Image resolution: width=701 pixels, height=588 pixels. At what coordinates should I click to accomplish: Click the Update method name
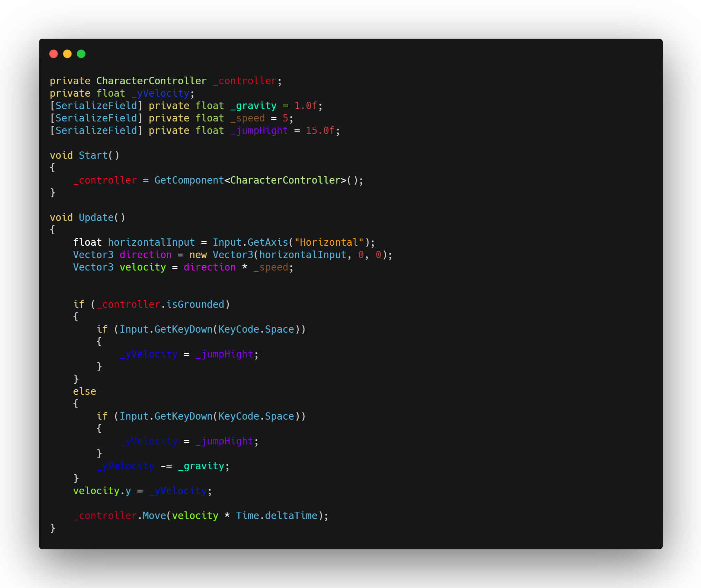pos(96,217)
